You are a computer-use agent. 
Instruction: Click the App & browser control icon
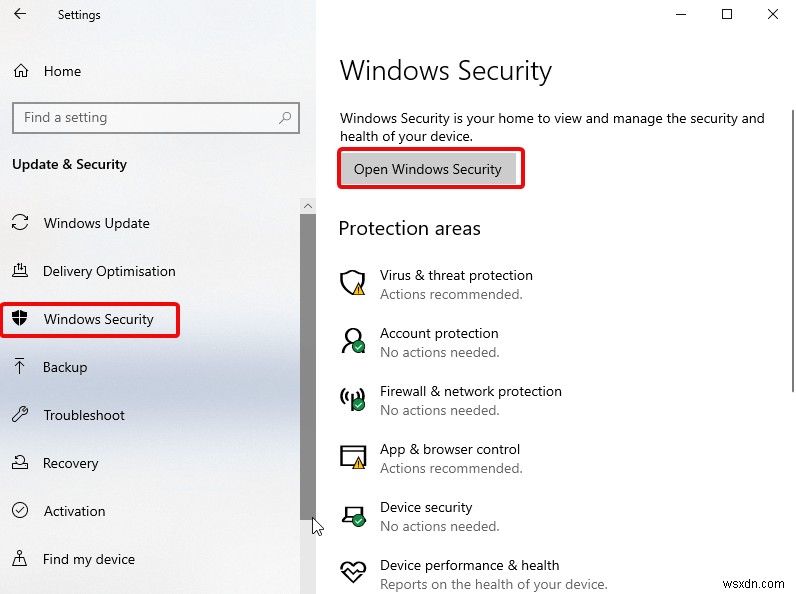tap(353, 458)
